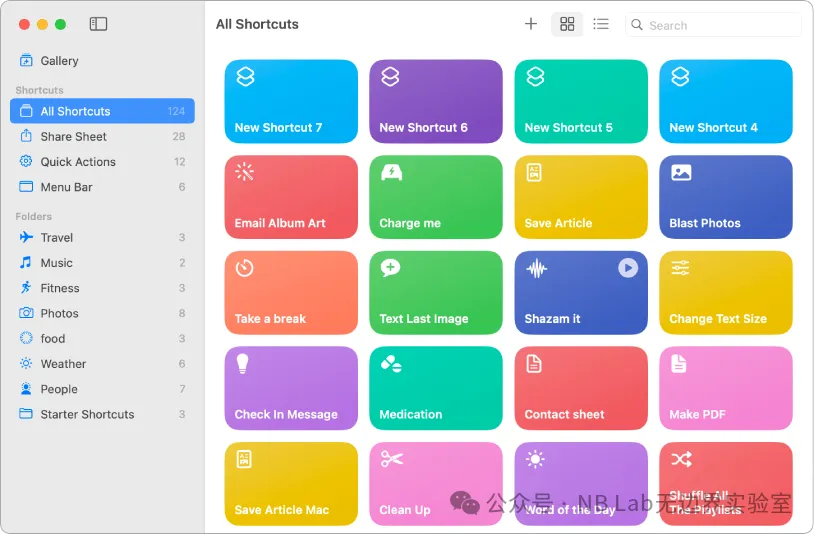This screenshot has width=818, height=536.
Task: Select the Menu Bar category
Action: point(66,187)
